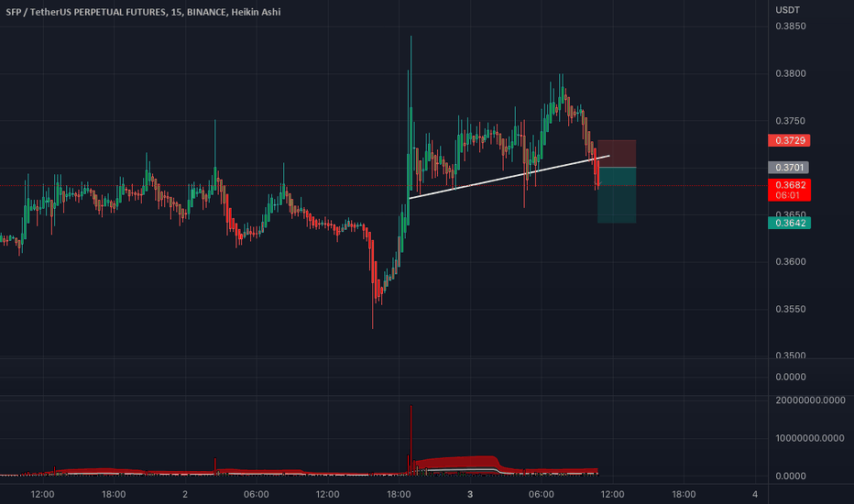
Task: Select the white trendline on the chart
Action: 509,177
